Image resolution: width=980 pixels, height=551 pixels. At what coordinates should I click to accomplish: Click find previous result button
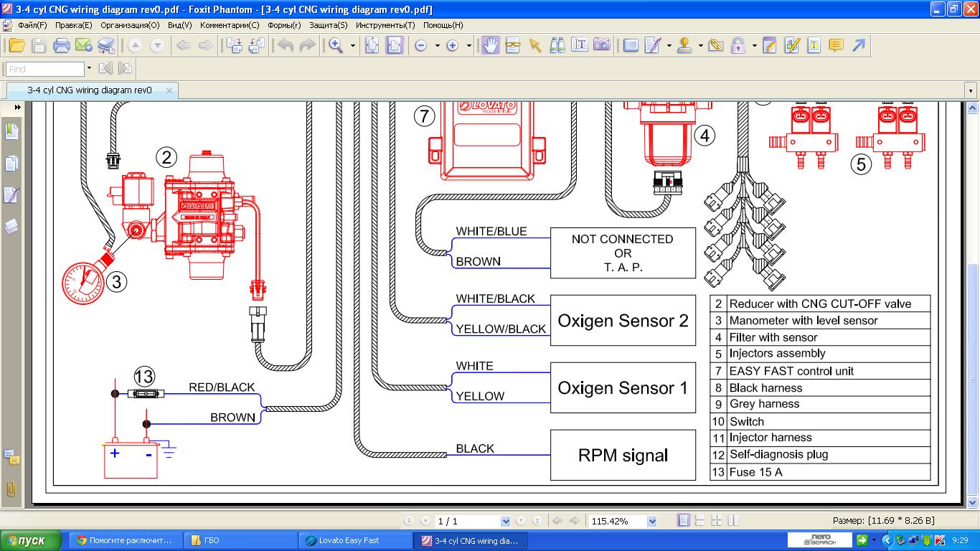(106, 69)
